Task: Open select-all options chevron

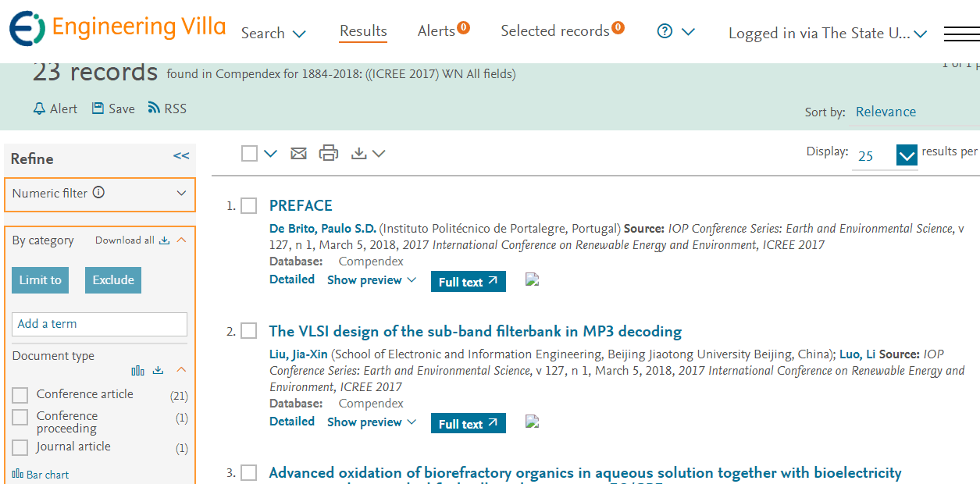Action: [x=270, y=154]
